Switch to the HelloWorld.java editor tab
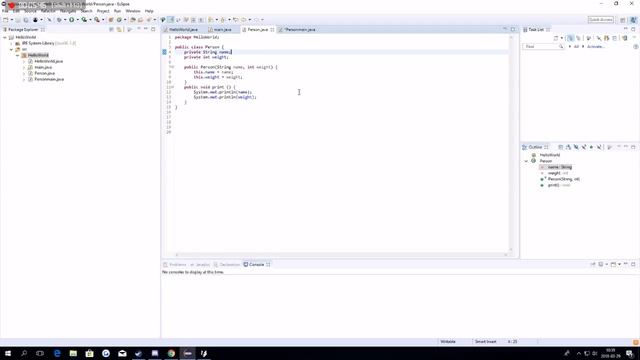Screen dimensions: 640x360 click(183, 29)
